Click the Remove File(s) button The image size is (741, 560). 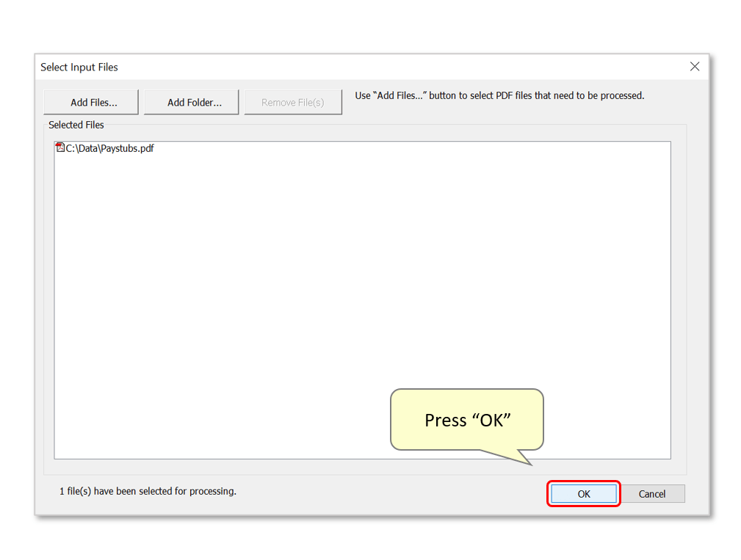tap(292, 102)
